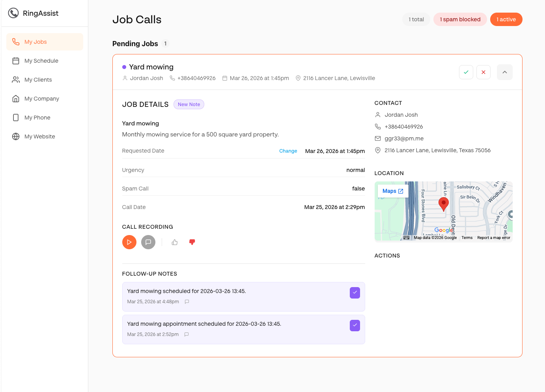Click comment icon beside 4:48pm note
This screenshot has width=545, height=392.
(x=187, y=302)
